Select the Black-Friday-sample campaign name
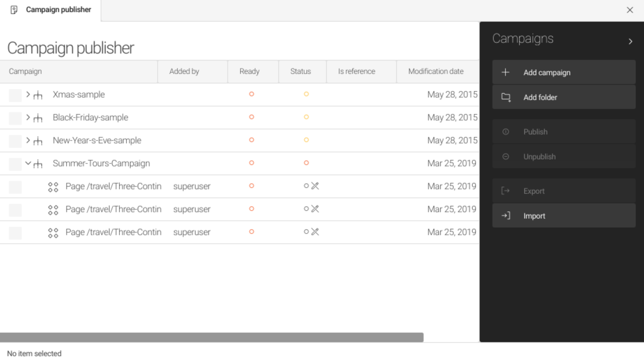644x360 pixels. 90,118
